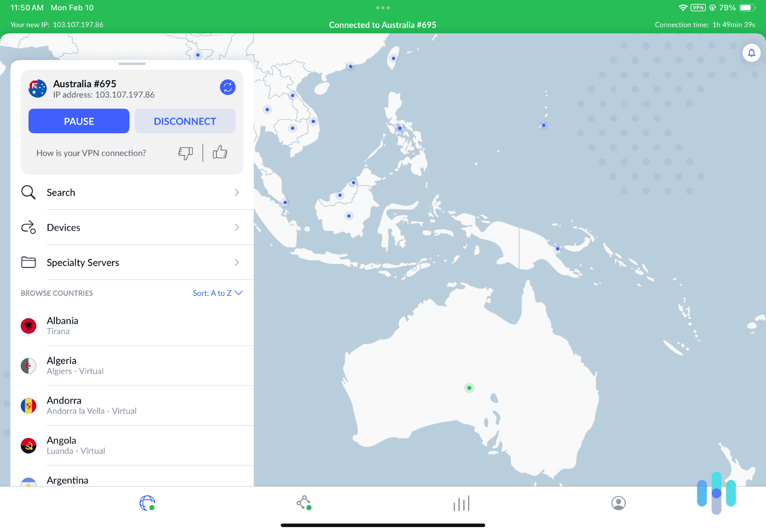Tap the panel drag handle above Australia #695
This screenshot has width=766, height=532.
[132, 64]
